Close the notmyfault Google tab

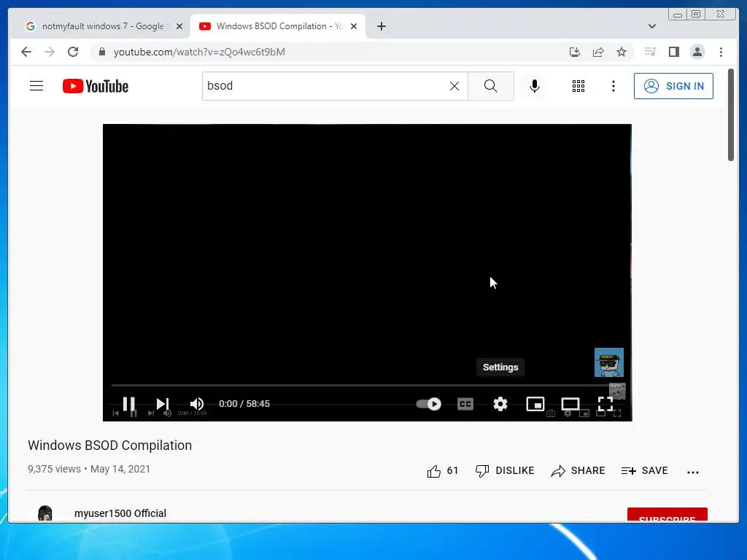pyautogui.click(x=179, y=26)
